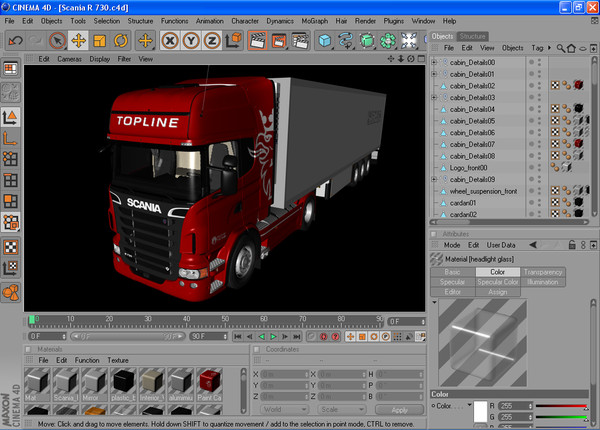Viewport: 600px width, 430px height.
Task: Open the File menu in menu bar
Action: click(x=10, y=21)
